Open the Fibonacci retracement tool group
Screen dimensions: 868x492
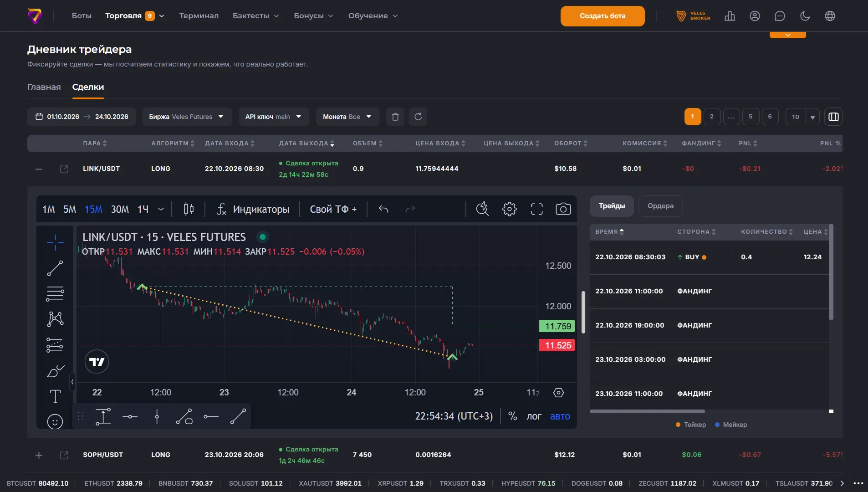(55, 294)
